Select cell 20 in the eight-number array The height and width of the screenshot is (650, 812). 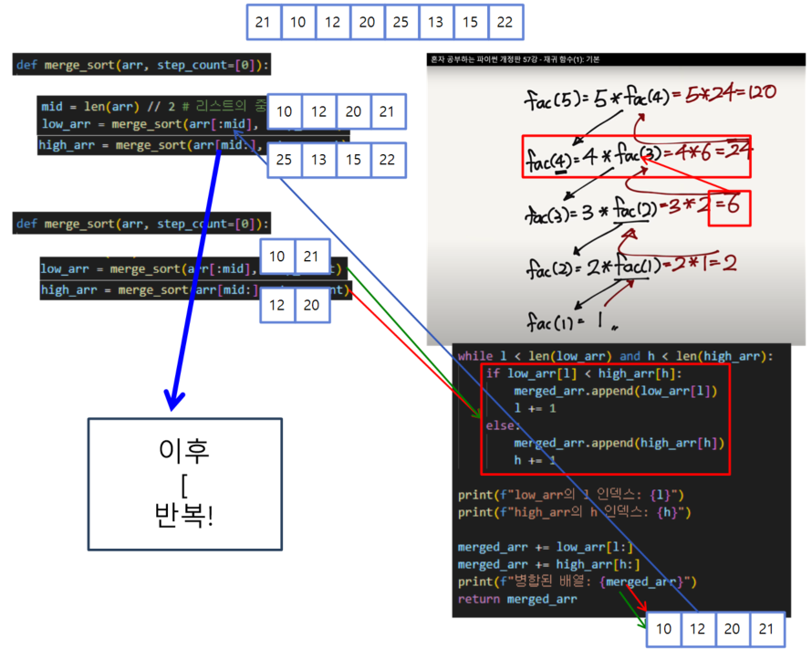point(367,22)
